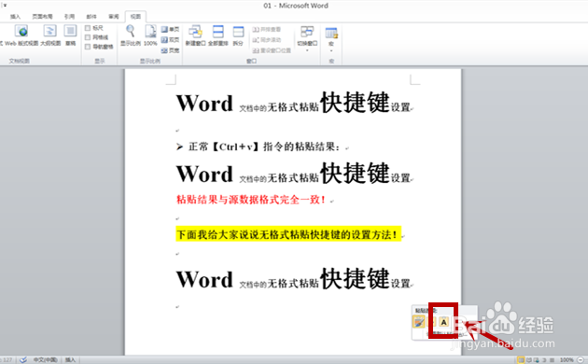Image resolution: width=588 pixels, height=364 pixels.
Task: Arrange All windows (全部重排)
Action: click(x=218, y=35)
